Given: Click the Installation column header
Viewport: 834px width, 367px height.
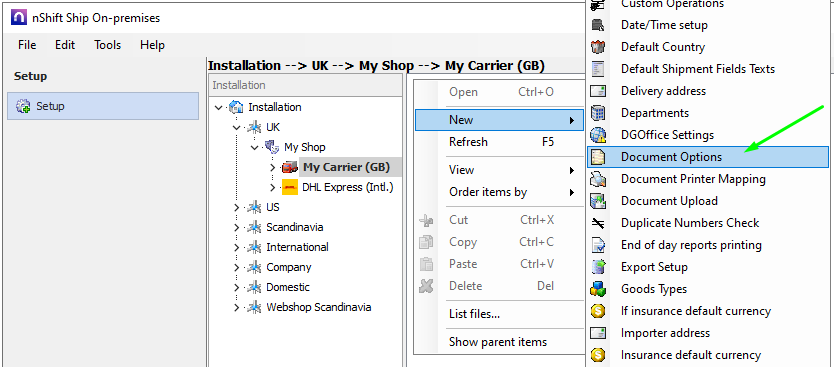Looking at the screenshot, I should coord(305,85).
